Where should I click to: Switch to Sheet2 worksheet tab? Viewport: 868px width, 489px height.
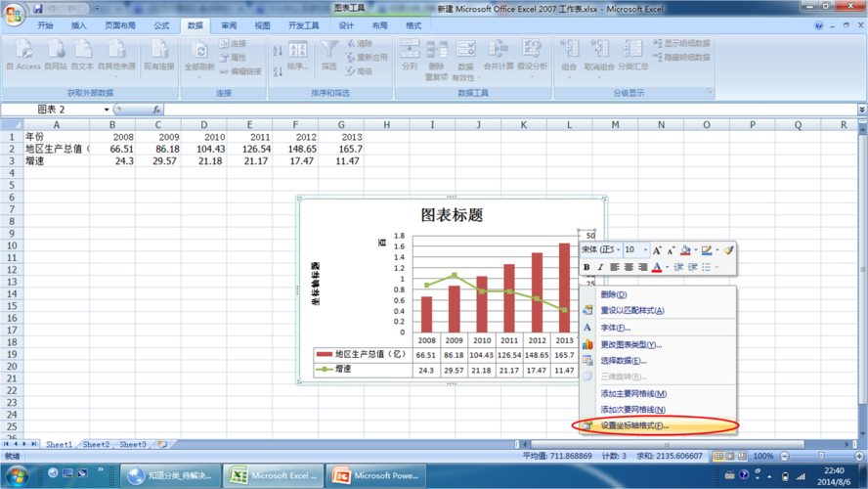pos(96,444)
